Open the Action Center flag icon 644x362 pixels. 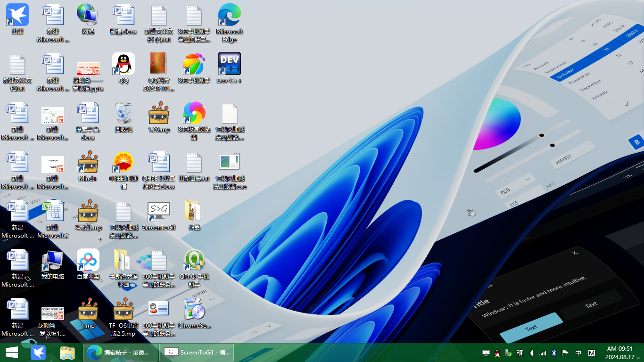tap(565, 353)
